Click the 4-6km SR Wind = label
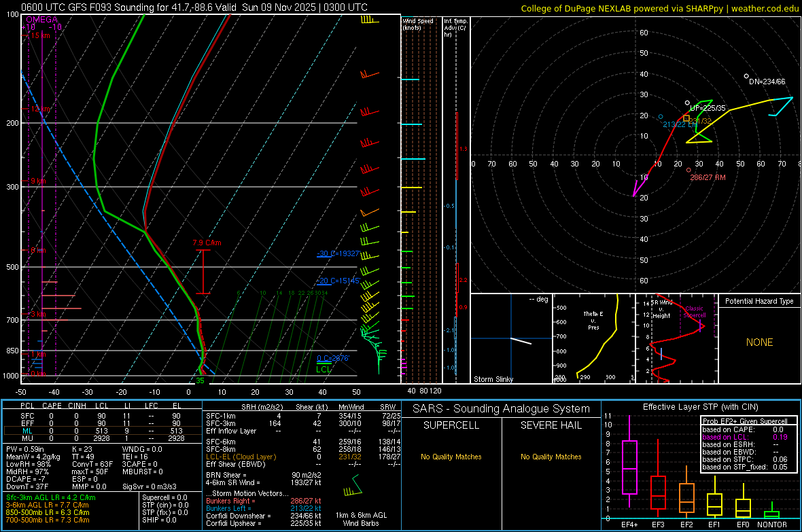The width and height of the screenshot is (802, 532). point(233,482)
